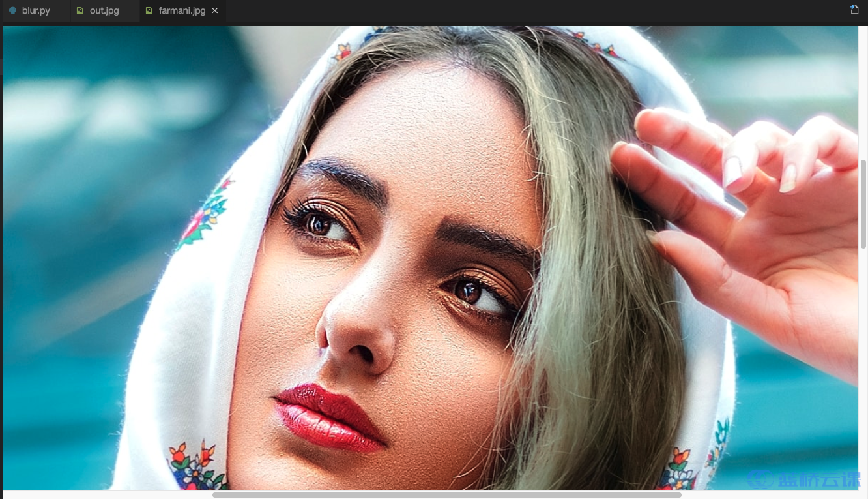Image resolution: width=868 pixels, height=499 pixels.
Task: Click the image icon on farmani.jpg tab
Action: tap(149, 11)
